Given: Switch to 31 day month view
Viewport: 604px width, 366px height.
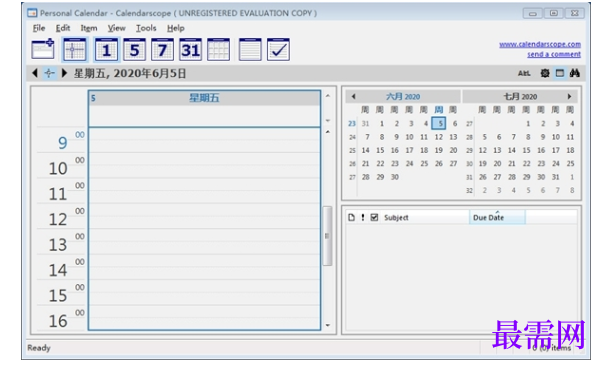Looking at the screenshot, I should pyautogui.click(x=190, y=50).
